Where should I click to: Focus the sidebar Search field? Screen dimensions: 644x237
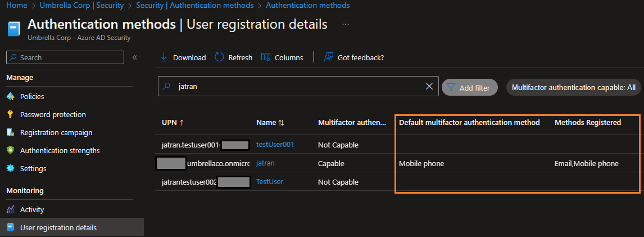point(65,57)
